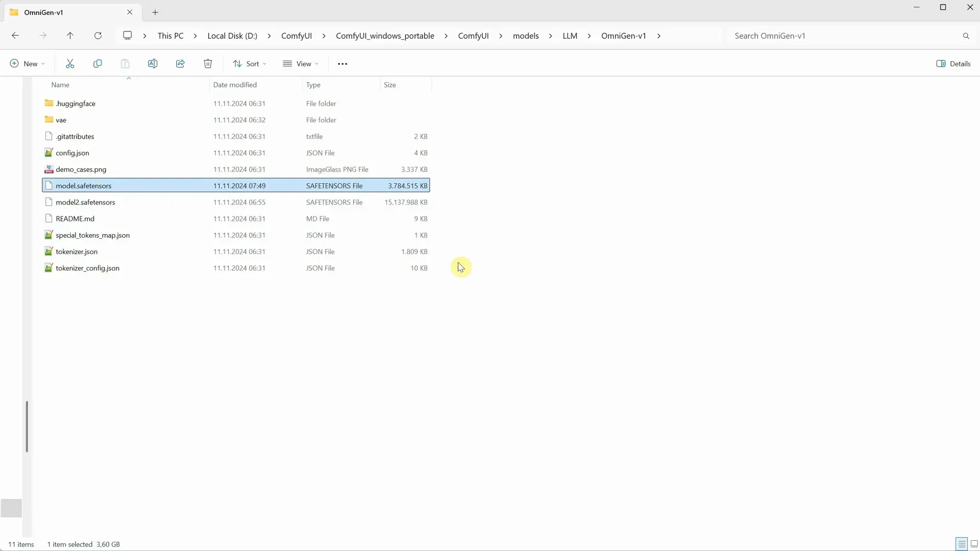Refresh the folder view
Viewport: 980px width, 551px height.
click(x=98, y=36)
